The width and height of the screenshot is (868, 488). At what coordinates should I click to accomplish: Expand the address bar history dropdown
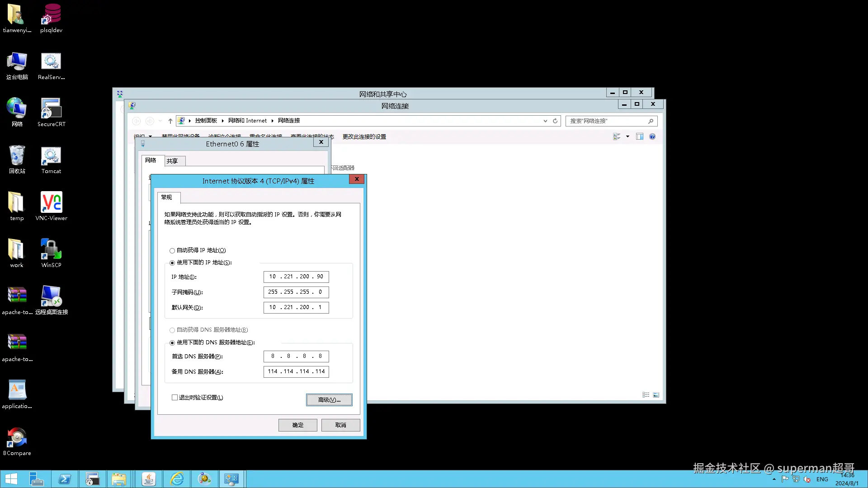pyautogui.click(x=545, y=121)
